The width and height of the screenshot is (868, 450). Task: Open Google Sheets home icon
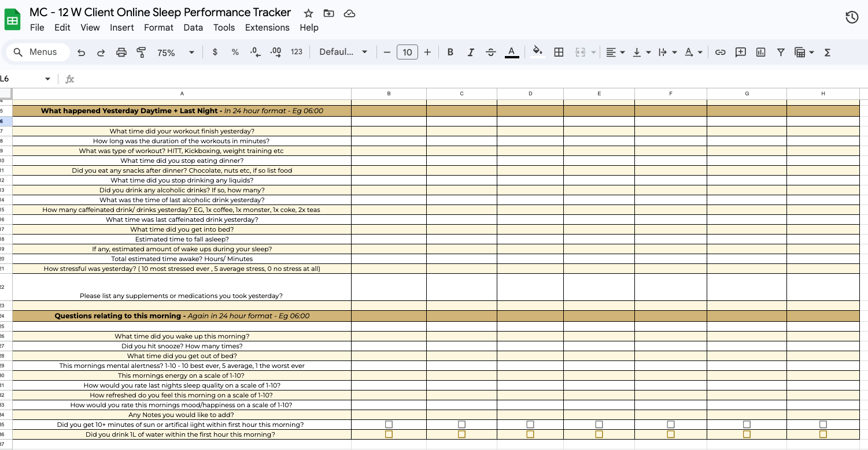[13, 20]
